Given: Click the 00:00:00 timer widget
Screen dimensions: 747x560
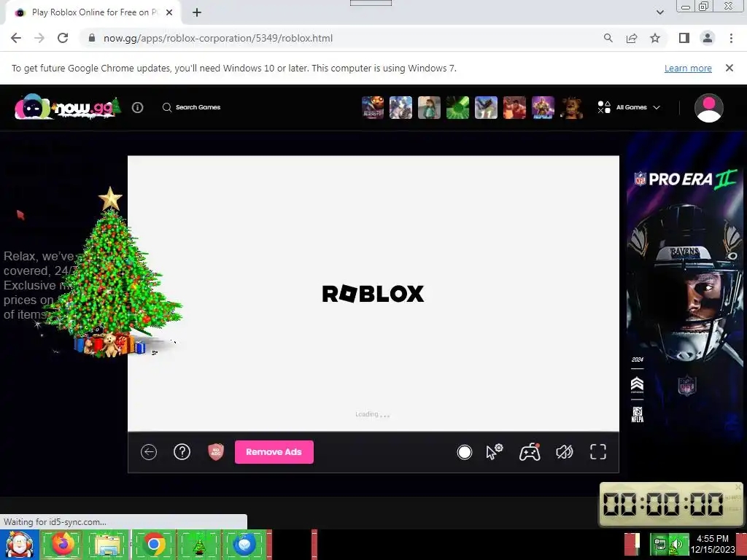Looking at the screenshot, I should pos(671,504).
